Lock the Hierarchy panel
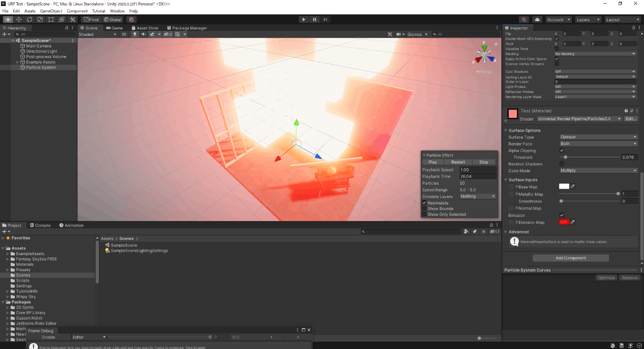 pos(67,28)
